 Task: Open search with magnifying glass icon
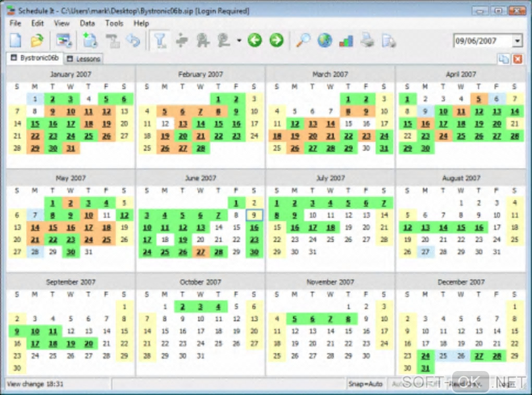[303, 41]
